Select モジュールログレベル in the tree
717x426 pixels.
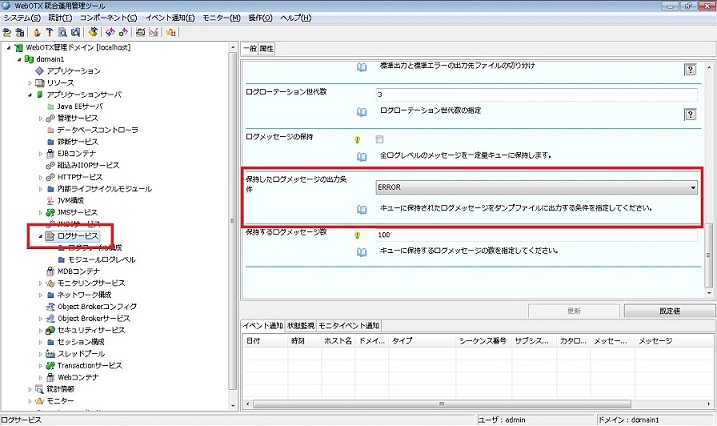coord(102,260)
